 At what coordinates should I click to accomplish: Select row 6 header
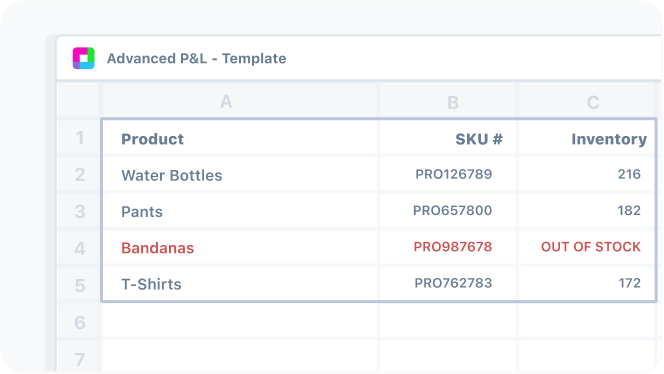(x=79, y=322)
